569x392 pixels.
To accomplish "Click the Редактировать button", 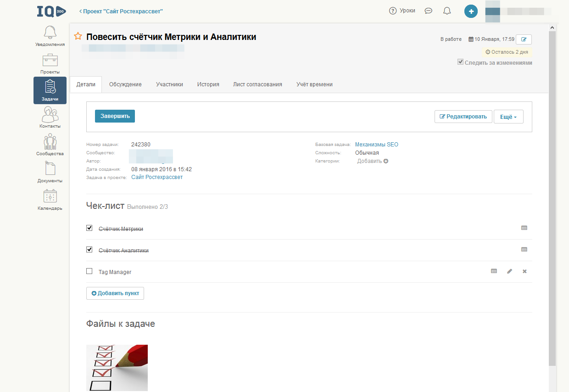I will pos(463,117).
